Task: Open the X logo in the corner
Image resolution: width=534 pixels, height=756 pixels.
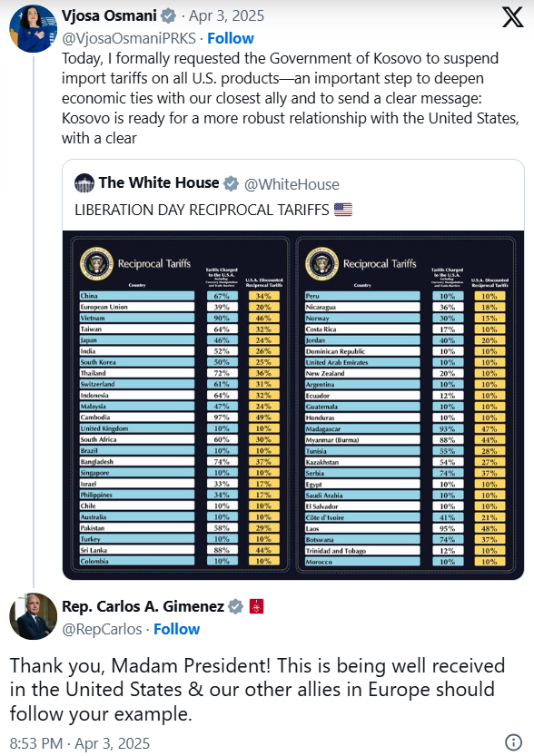Action: point(512,17)
